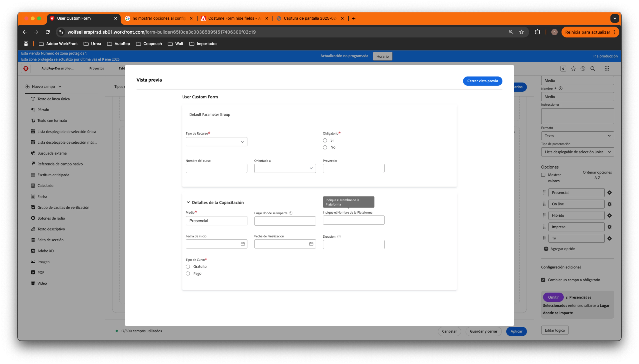Open the Orientado a dropdown
Screen dimensions: 639x364
[285, 168]
